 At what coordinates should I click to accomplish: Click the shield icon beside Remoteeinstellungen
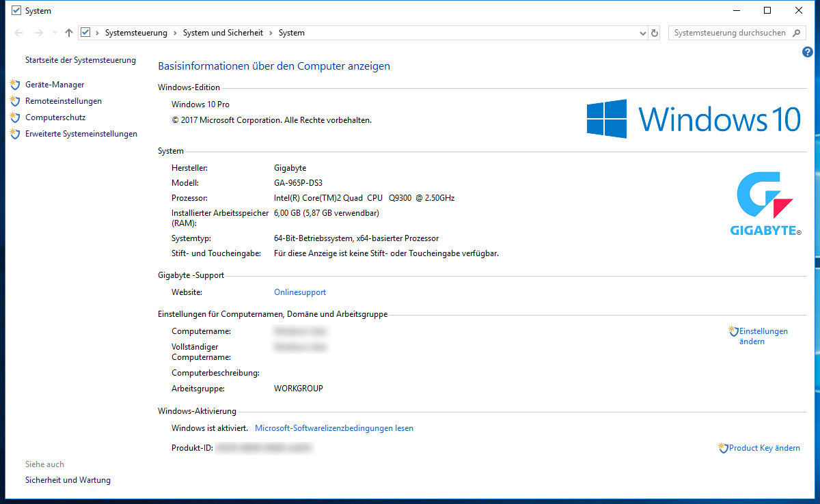pos(15,101)
